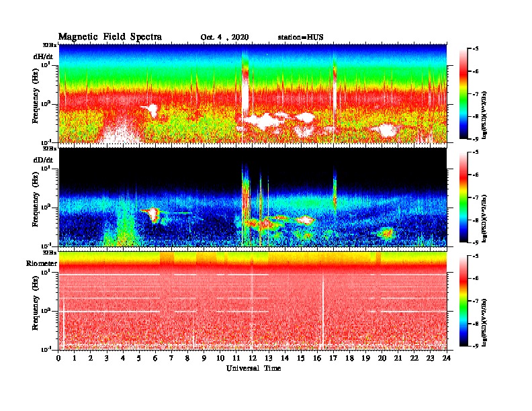Click Universal Time tick label '15'
Screen dimensions: 532x411
pos(301,358)
